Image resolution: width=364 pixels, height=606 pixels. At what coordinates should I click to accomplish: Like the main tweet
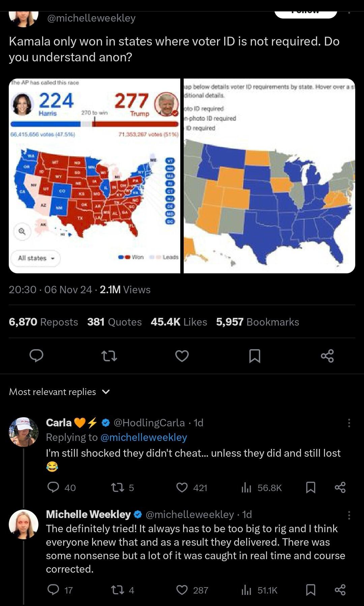pos(182,356)
